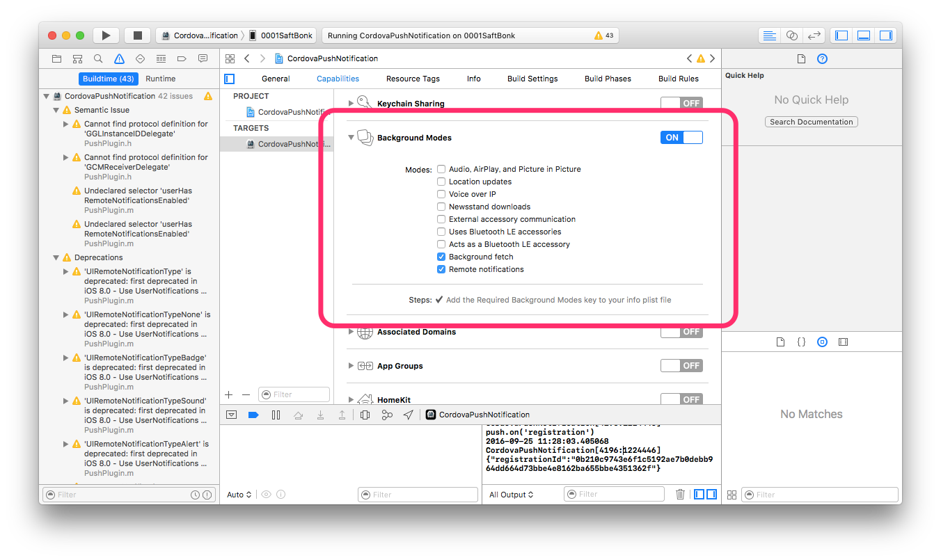Check the Voice over IP box
941x560 pixels.
tap(441, 194)
